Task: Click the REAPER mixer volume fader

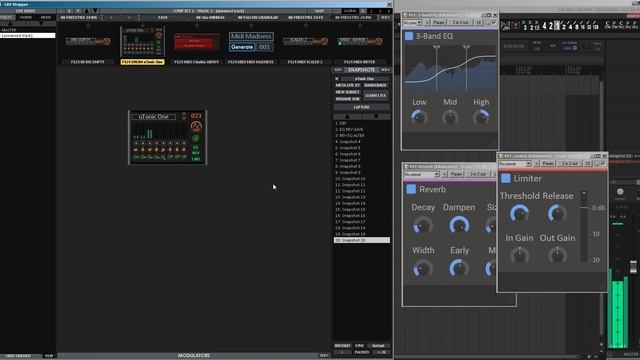Action: pyautogui.click(x=633, y=267)
